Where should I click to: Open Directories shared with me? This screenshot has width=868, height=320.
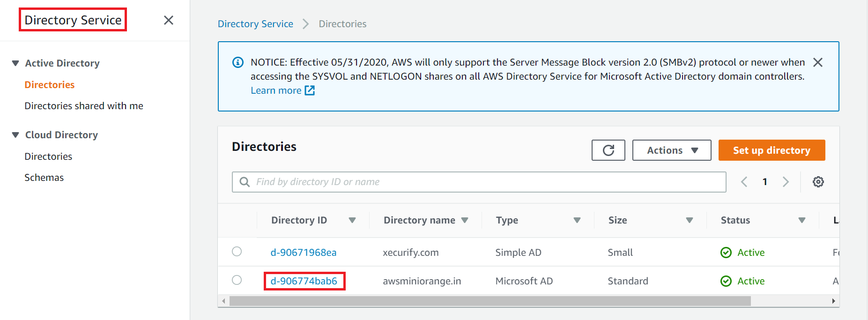point(84,106)
